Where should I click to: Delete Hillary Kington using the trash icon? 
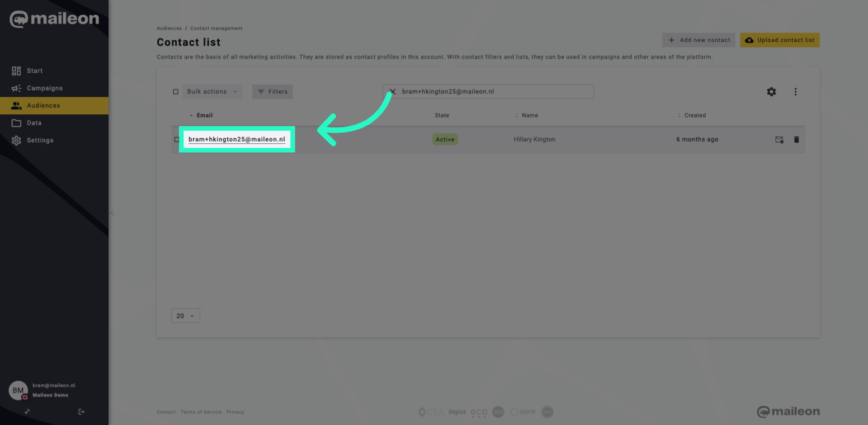pos(797,140)
